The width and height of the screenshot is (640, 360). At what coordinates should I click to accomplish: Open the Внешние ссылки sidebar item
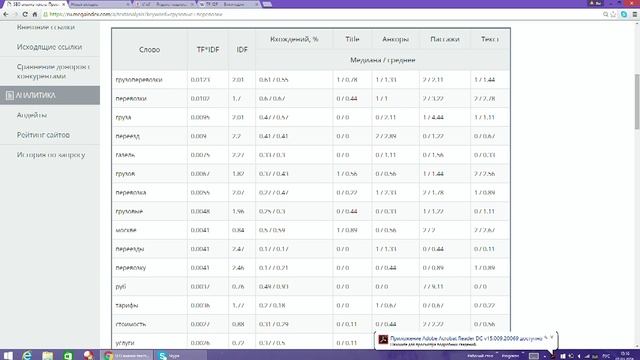pos(46,27)
